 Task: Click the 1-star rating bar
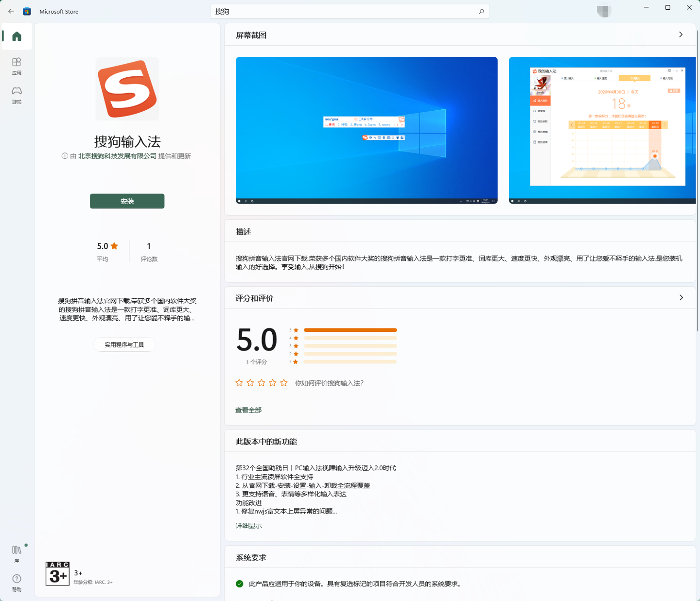[350, 362]
